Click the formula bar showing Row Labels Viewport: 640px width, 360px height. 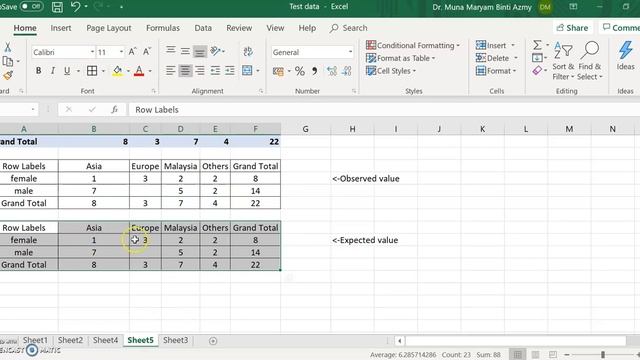click(x=384, y=109)
